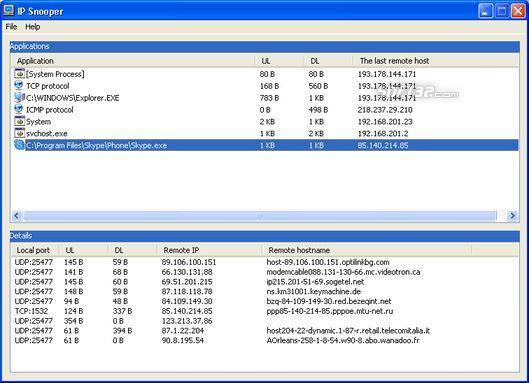Sort applications by UL column header
529x383 pixels.
coord(280,61)
